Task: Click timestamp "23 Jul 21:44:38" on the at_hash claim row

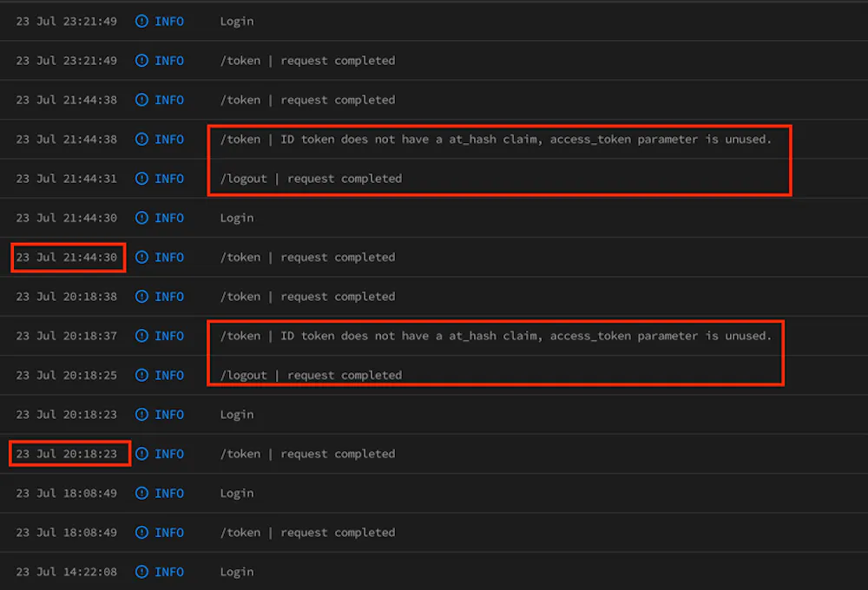Action: click(67, 139)
